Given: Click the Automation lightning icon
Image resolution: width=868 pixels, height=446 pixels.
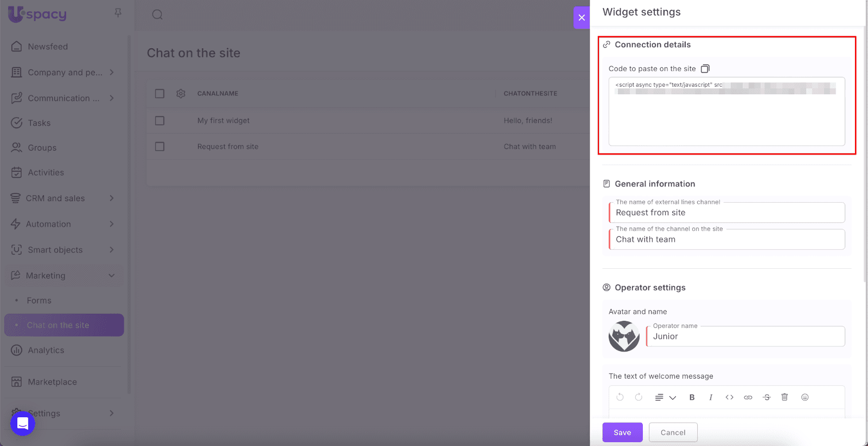Looking at the screenshot, I should tap(16, 224).
